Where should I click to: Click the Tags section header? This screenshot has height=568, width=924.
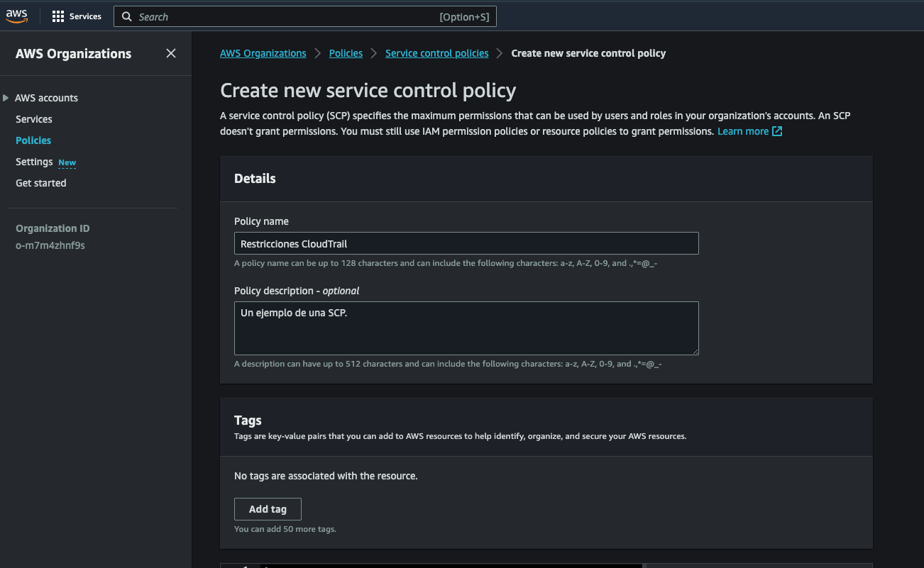point(248,421)
